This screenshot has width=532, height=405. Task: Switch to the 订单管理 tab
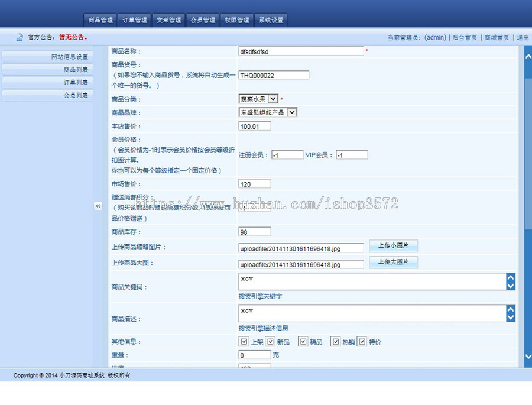tap(134, 20)
